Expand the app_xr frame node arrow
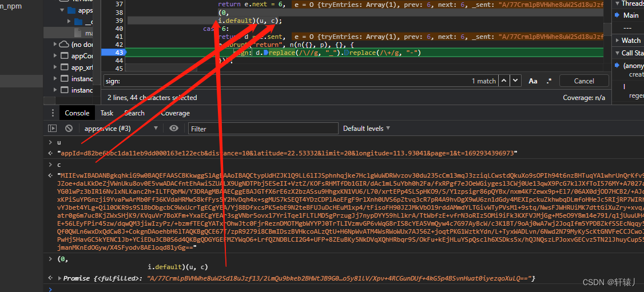 55,67
